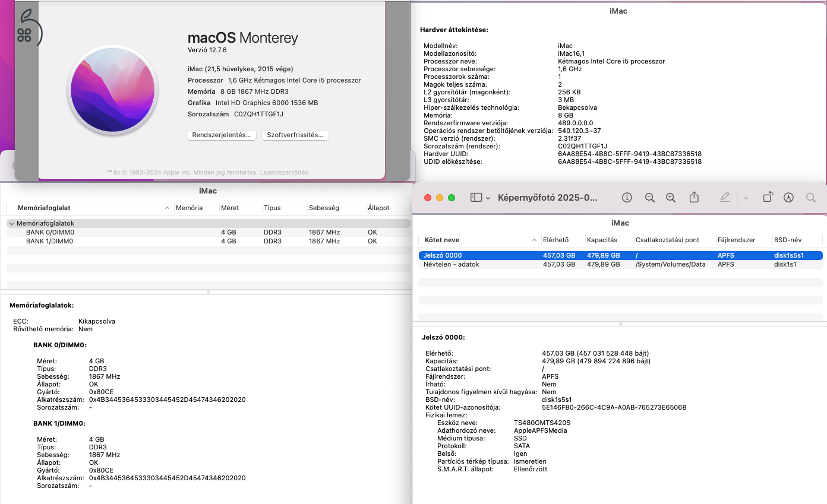Viewport: 827px width, 504px height.
Task: Zoom out with the minus magnifier
Action: tap(649, 198)
